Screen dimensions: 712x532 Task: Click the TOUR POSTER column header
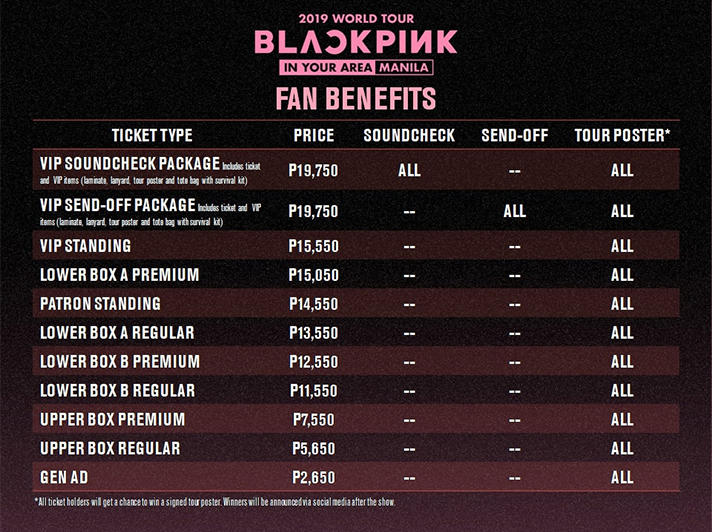click(x=622, y=135)
